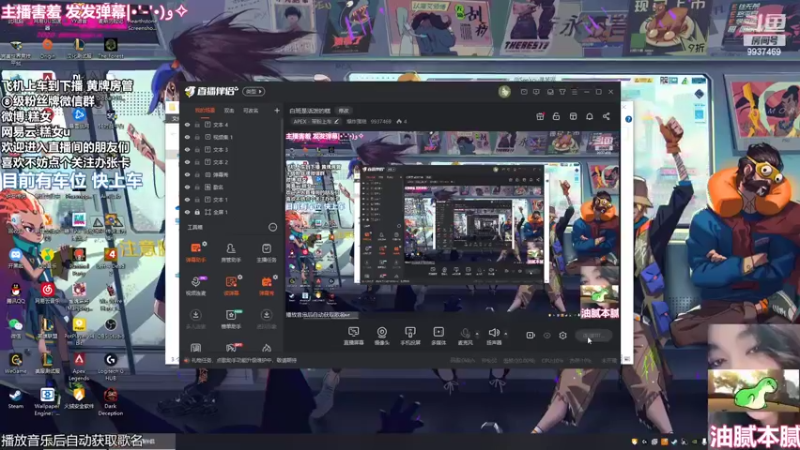Click the share icon at top right

(x=606, y=116)
